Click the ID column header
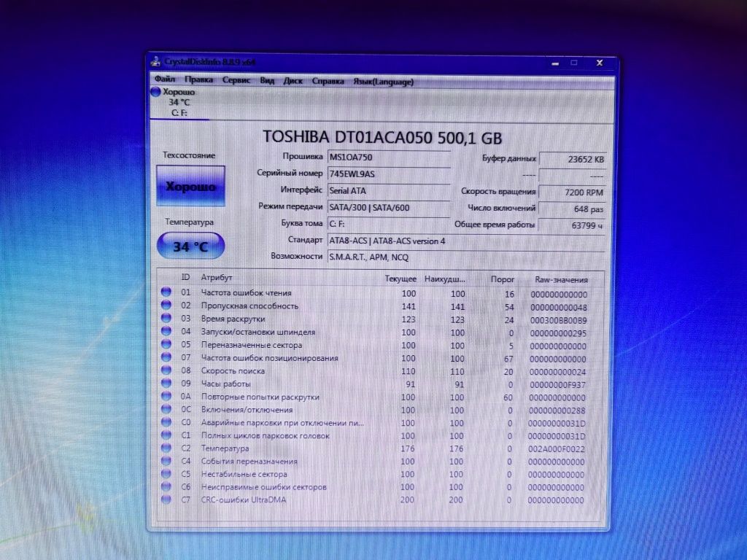747x560 pixels. click(x=185, y=277)
